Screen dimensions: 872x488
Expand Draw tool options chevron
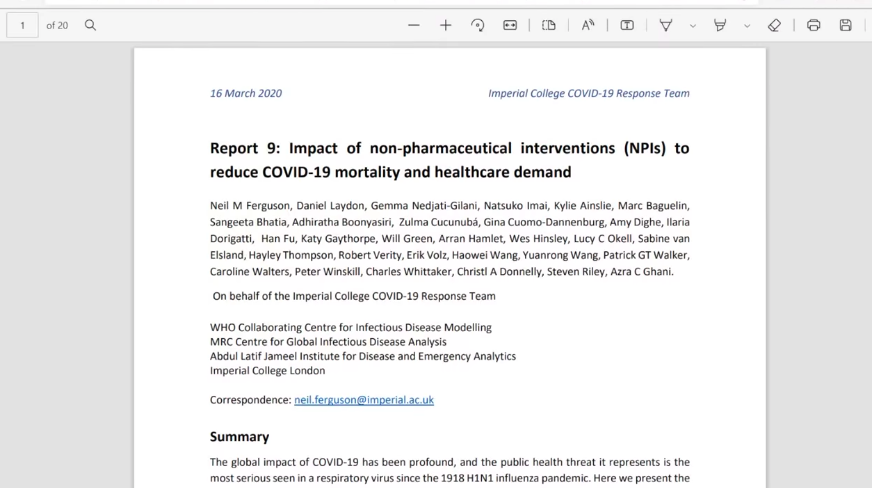[692, 26]
